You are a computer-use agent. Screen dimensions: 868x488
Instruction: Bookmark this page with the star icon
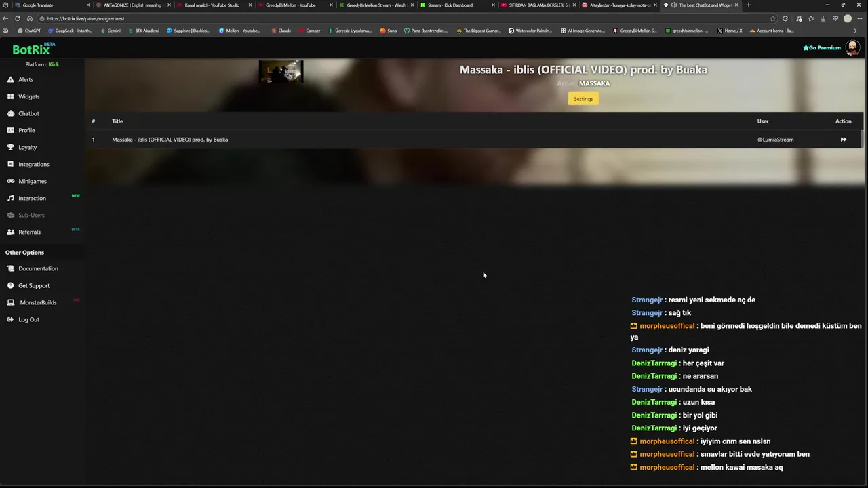pos(772,18)
